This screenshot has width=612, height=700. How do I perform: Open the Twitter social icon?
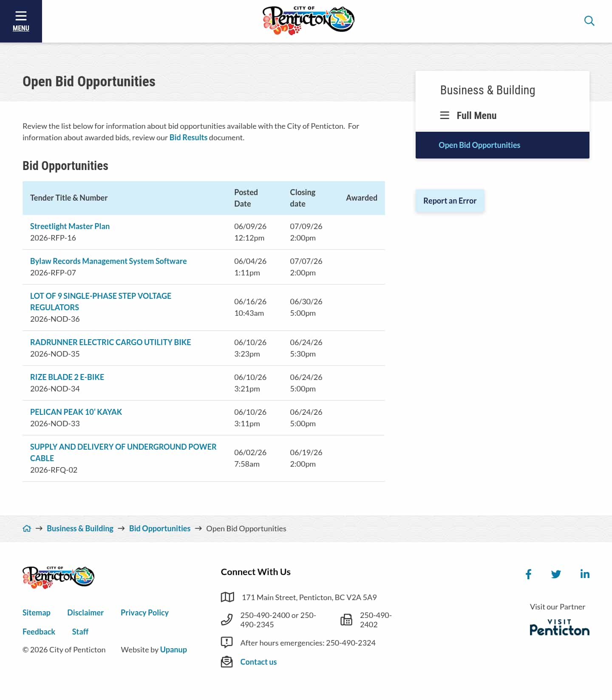click(x=556, y=574)
